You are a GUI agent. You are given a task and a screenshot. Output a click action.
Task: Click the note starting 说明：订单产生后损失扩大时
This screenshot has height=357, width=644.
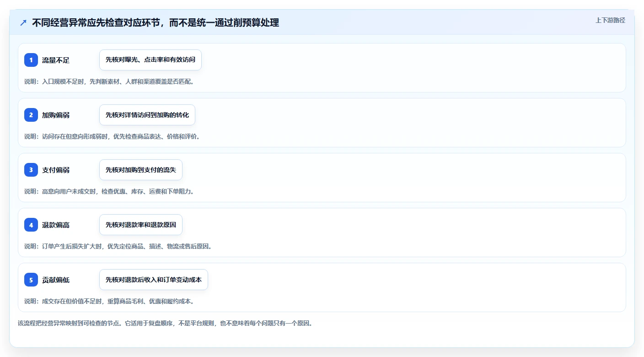coord(118,246)
